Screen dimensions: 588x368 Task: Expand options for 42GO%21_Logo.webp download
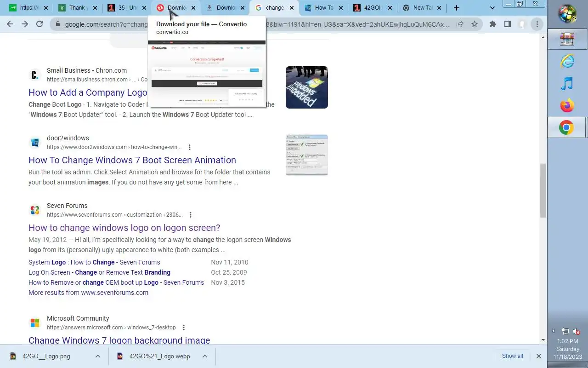pyautogui.click(x=205, y=356)
